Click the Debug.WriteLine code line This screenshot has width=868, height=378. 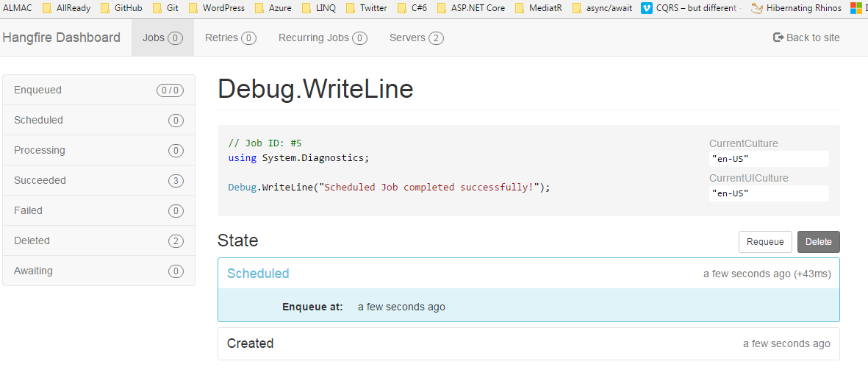pyautogui.click(x=389, y=188)
